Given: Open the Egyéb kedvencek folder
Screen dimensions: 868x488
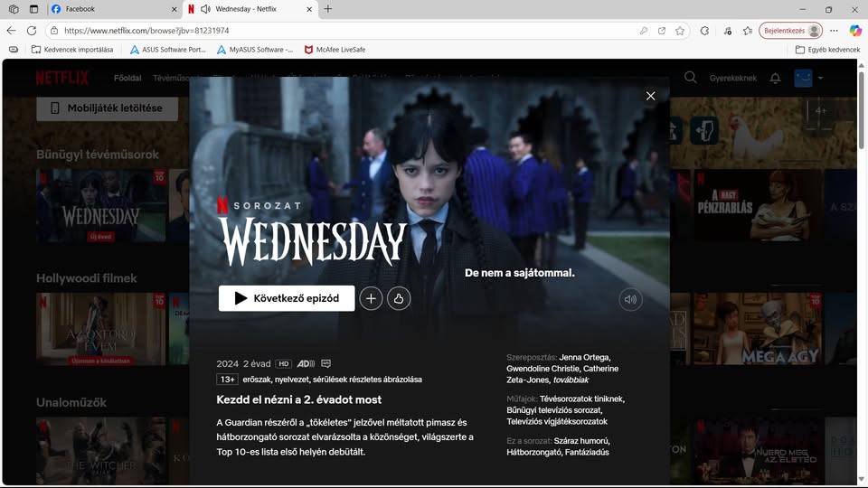Looking at the screenshot, I should (x=827, y=49).
